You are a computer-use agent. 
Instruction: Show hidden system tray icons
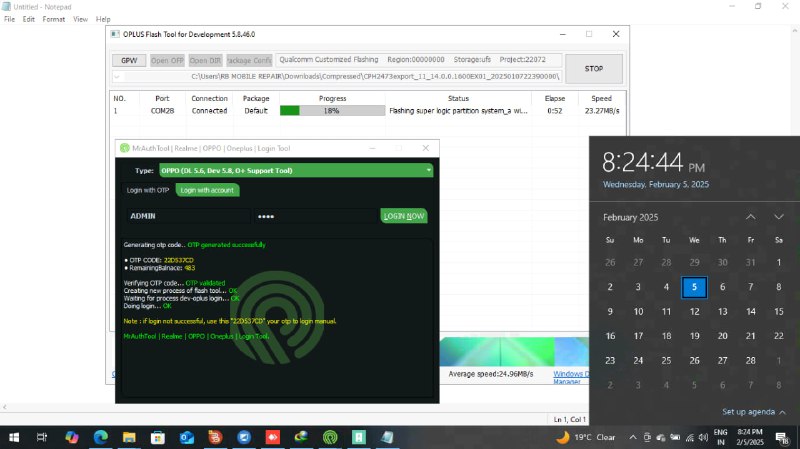pos(633,437)
